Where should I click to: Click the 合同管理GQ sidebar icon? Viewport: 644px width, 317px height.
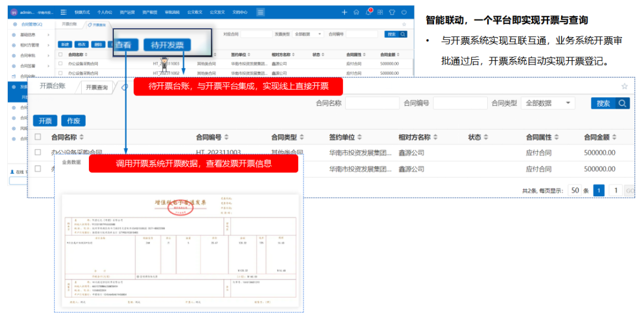pos(15,24)
